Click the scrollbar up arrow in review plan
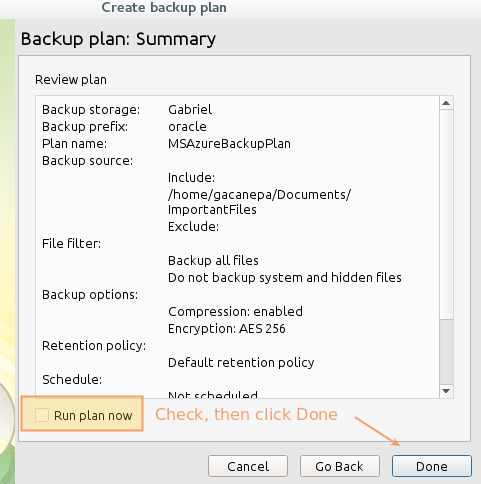The height and width of the screenshot is (484, 481). tap(446, 103)
